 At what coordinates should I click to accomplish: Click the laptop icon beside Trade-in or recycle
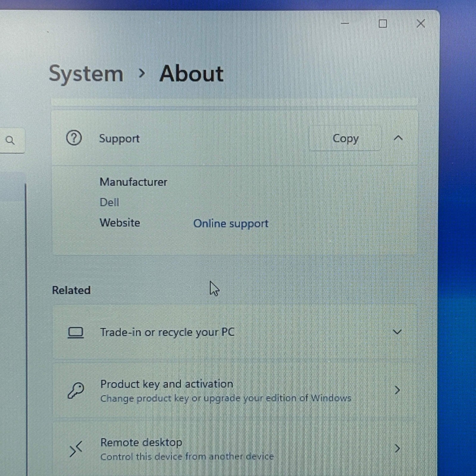(x=76, y=333)
